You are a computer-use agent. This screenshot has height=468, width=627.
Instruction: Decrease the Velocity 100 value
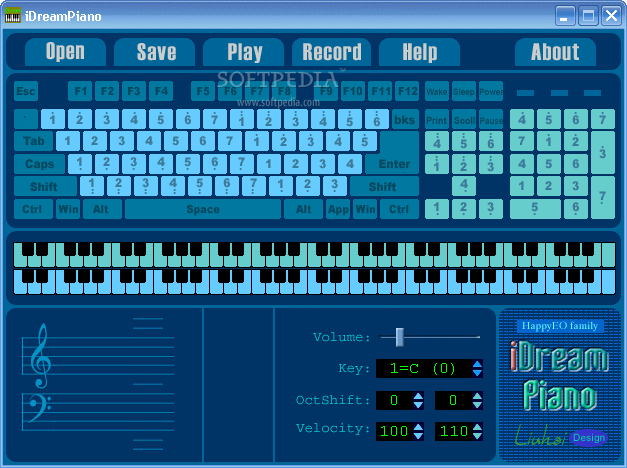pos(418,436)
